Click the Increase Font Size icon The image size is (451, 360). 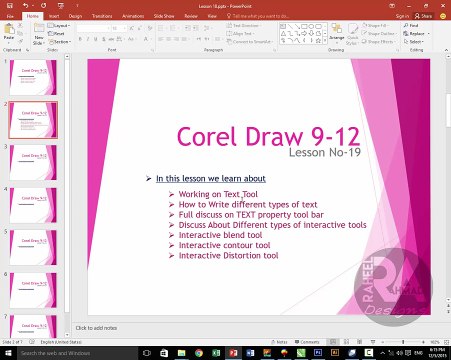tap(131, 28)
